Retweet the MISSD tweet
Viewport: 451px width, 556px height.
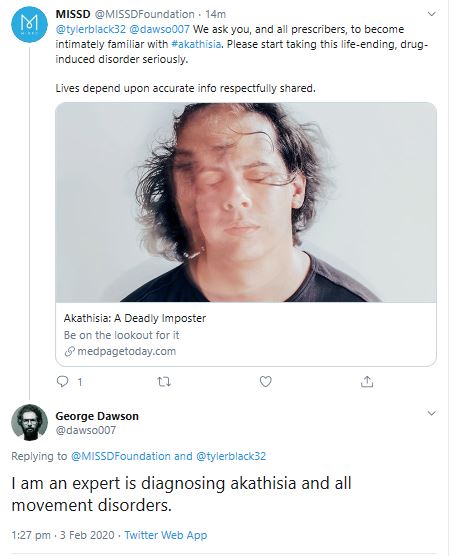(x=164, y=382)
